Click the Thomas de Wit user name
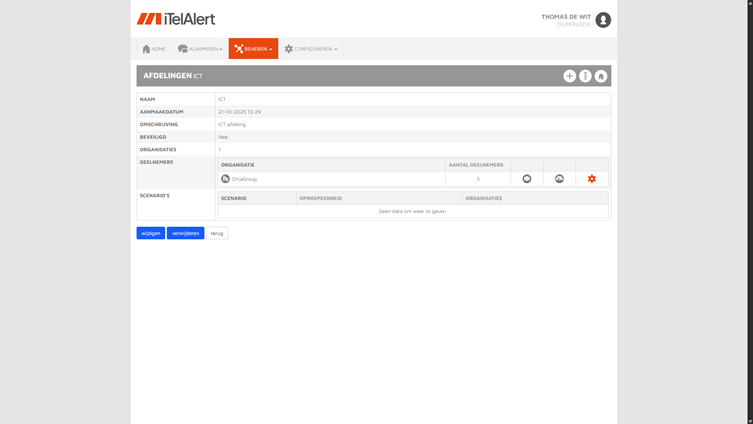Image resolution: width=753 pixels, height=424 pixels. tap(566, 17)
